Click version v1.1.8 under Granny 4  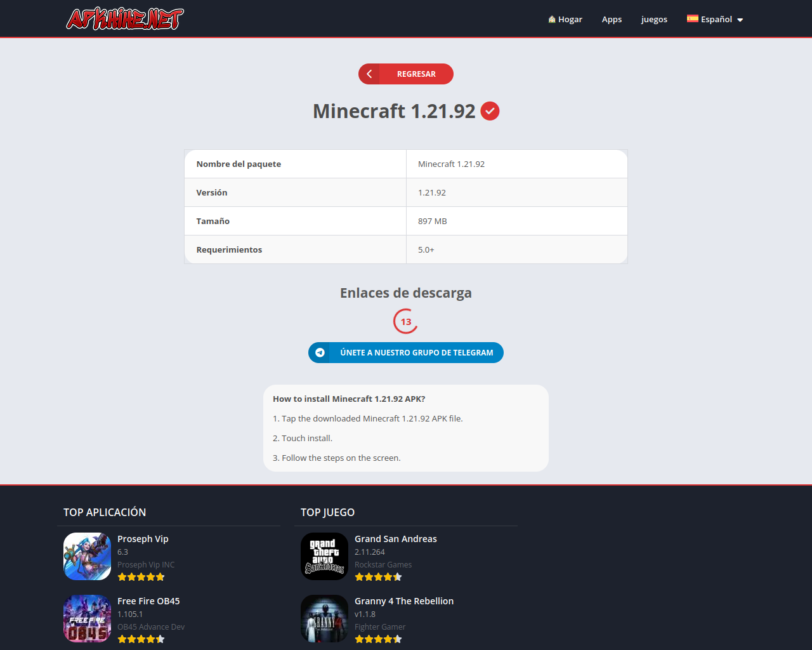point(365,614)
